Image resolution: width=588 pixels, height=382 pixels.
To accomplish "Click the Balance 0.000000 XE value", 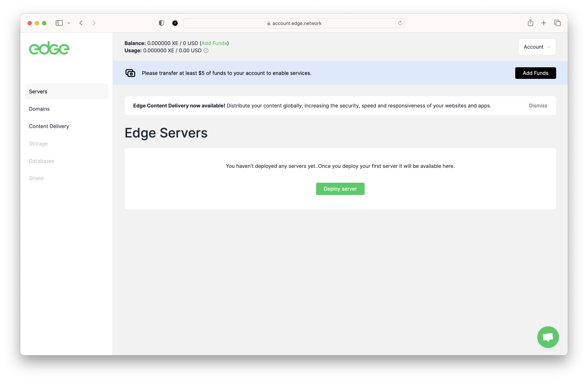I will tap(163, 43).
